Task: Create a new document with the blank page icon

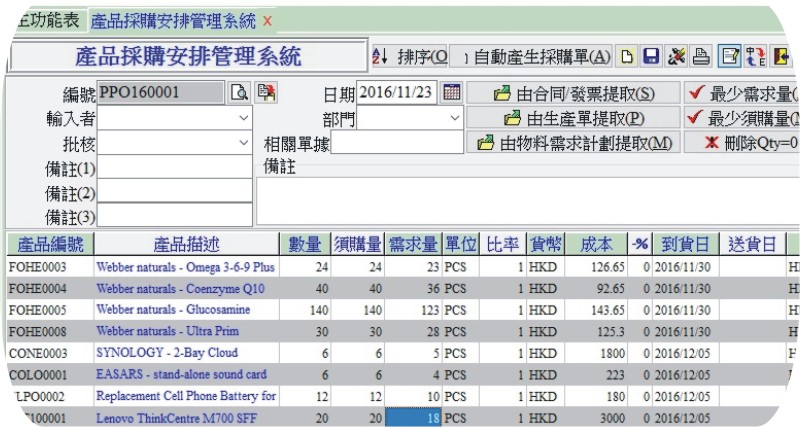Action: click(627, 57)
